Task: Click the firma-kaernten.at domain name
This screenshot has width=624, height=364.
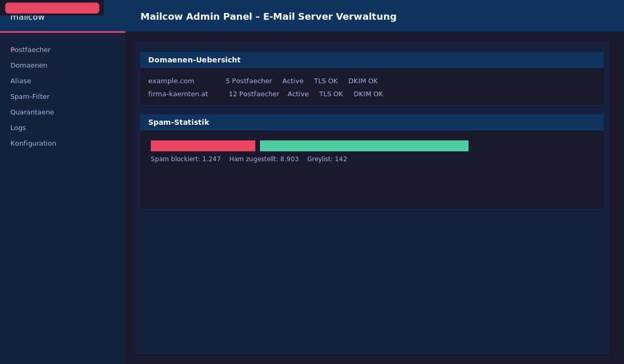Action: pyautogui.click(x=178, y=94)
